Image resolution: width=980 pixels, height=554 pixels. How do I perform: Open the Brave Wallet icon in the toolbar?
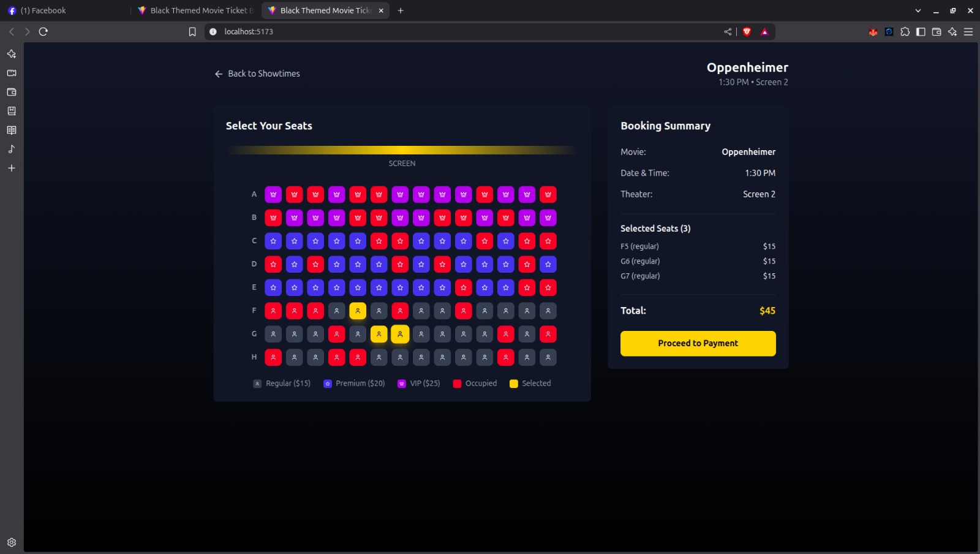point(937,32)
